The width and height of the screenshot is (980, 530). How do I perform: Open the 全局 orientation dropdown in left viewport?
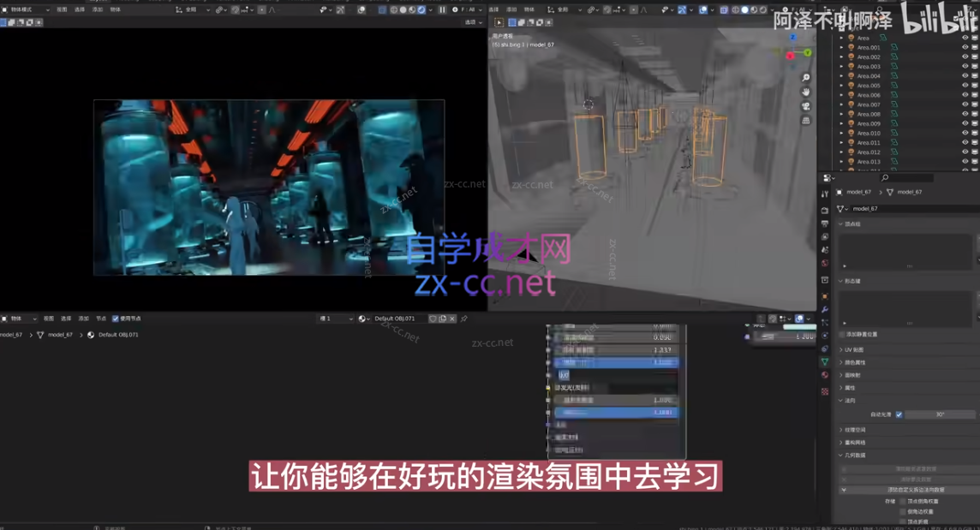(x=193, y=10)
